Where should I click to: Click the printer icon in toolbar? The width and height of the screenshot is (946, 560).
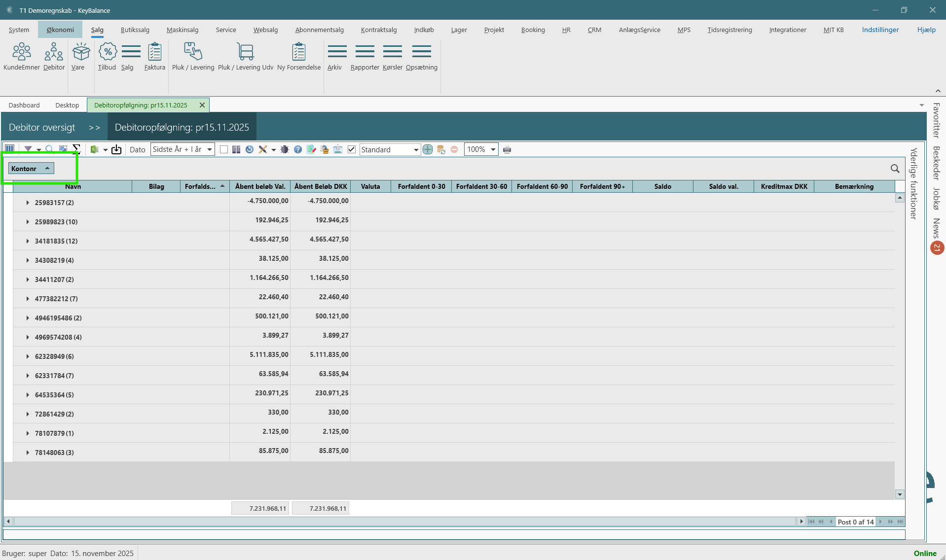click(x=507, y=150)
